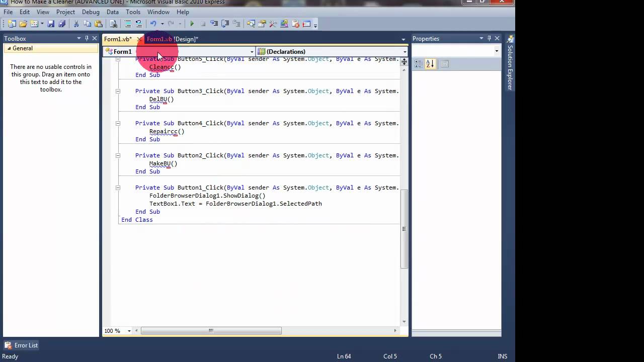Open the Error List panel tab
The image size is (644, 362).
22,345
